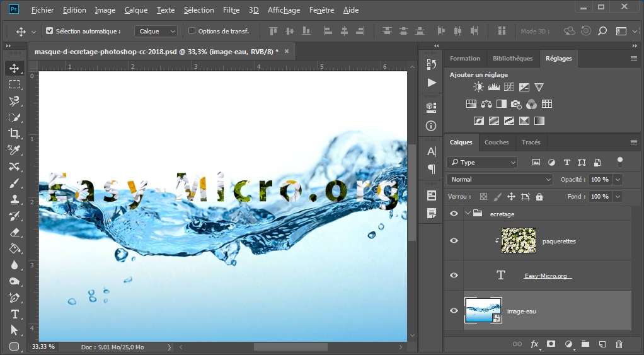The image size is (644, 355).
Task: Select the Pen tool
Action: pyautogui.click(x=14, y=298)
